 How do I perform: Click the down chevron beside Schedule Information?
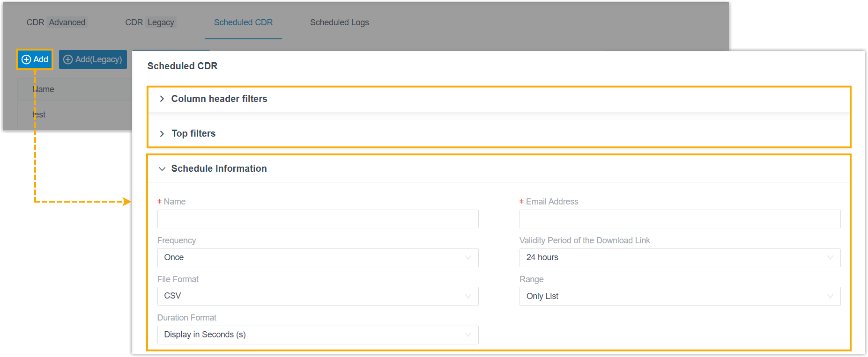tap(162, 169)
